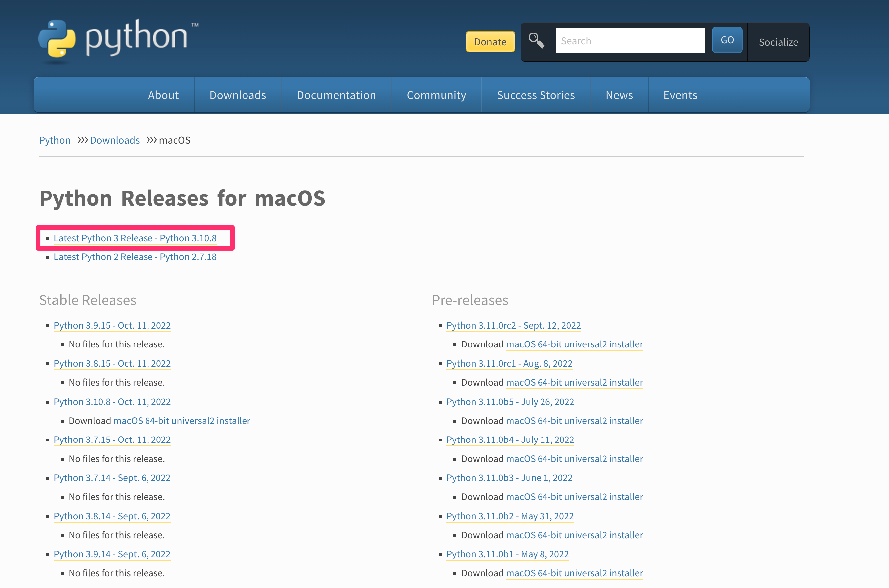
Task: Download 3.11.0rc2 macOS universal2 installer
Action: pyautogui.click(x=574, y=344)
